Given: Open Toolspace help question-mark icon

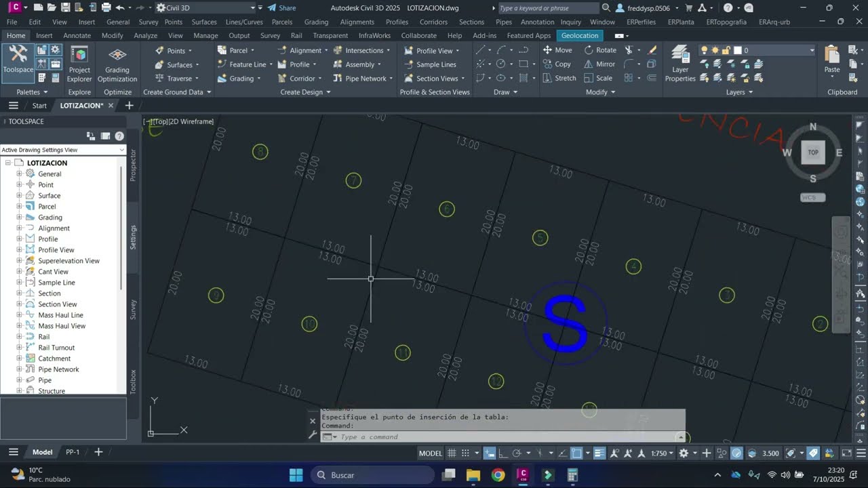Looking at the screenshot, I should coord(119,136).
